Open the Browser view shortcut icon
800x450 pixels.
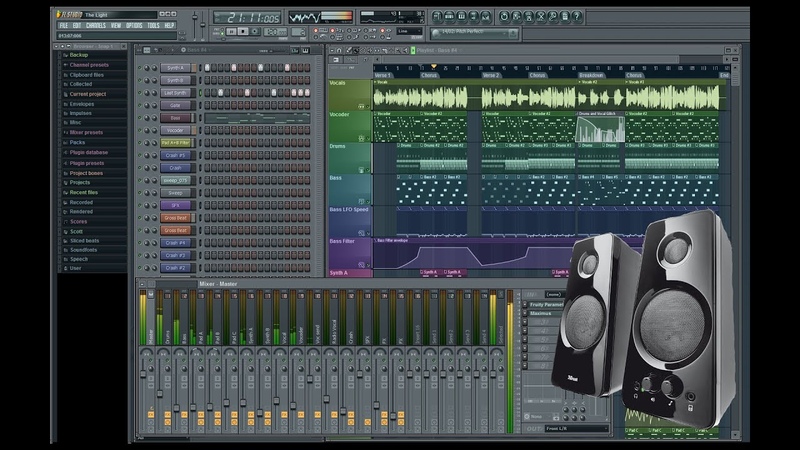click(474, 17)
